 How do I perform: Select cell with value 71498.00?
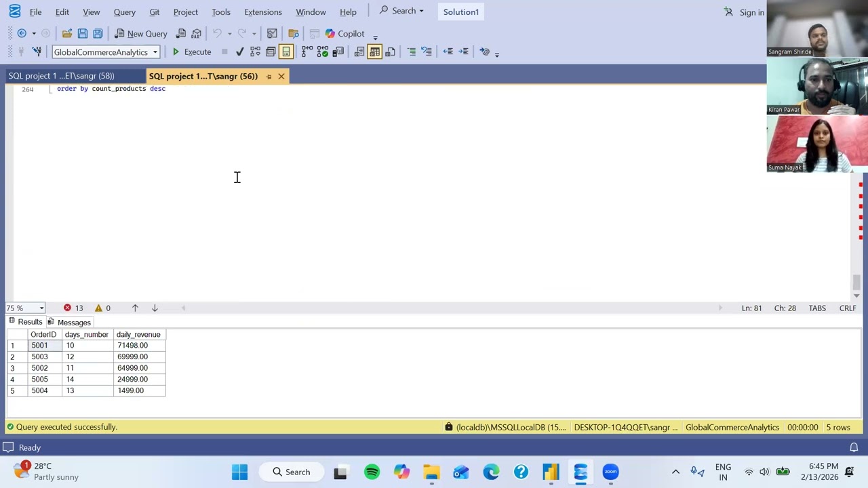click(x=139, y=346)
